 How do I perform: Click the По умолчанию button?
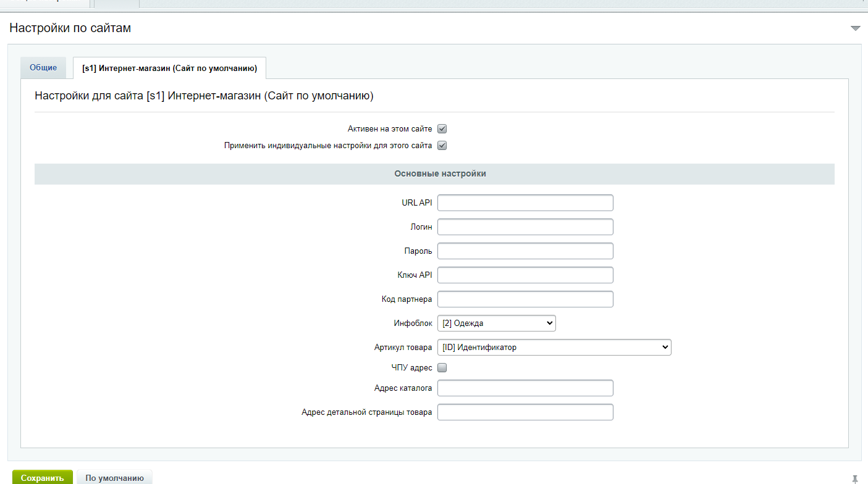click(115, 478)
